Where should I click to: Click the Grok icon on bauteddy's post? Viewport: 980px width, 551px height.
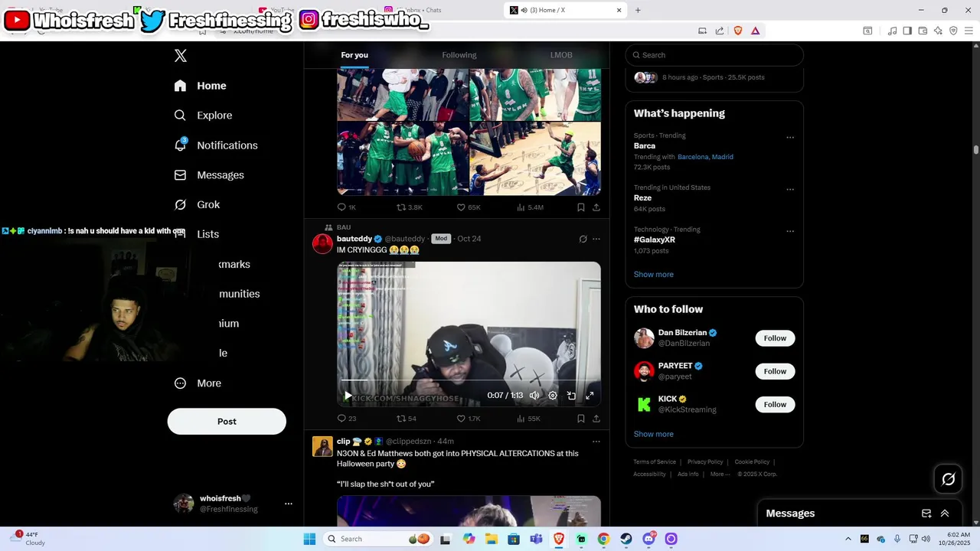583,239
